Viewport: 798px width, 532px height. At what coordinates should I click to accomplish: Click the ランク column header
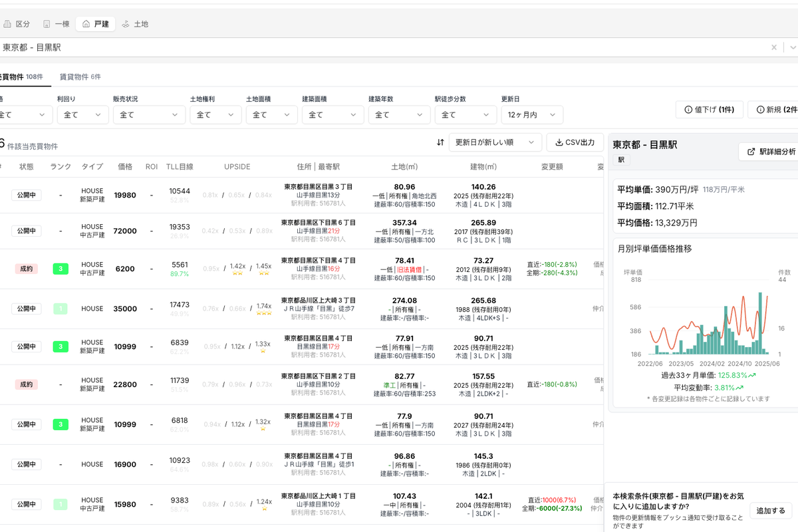click(61, 166)
